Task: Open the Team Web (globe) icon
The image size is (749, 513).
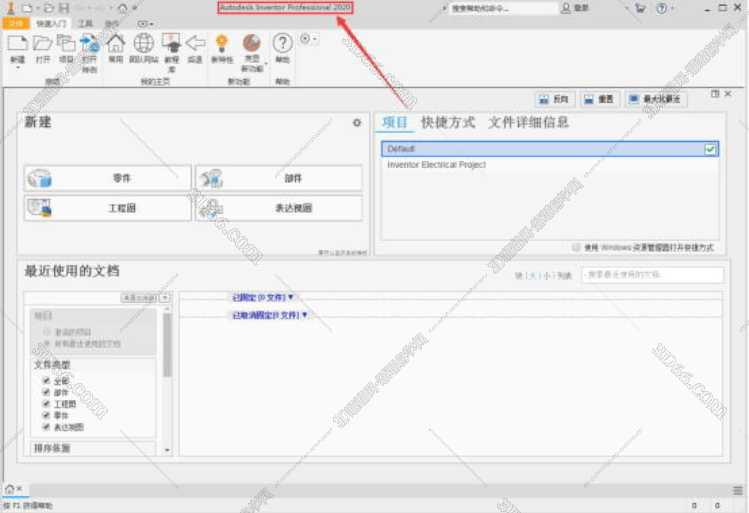Action: click(143, 43)
